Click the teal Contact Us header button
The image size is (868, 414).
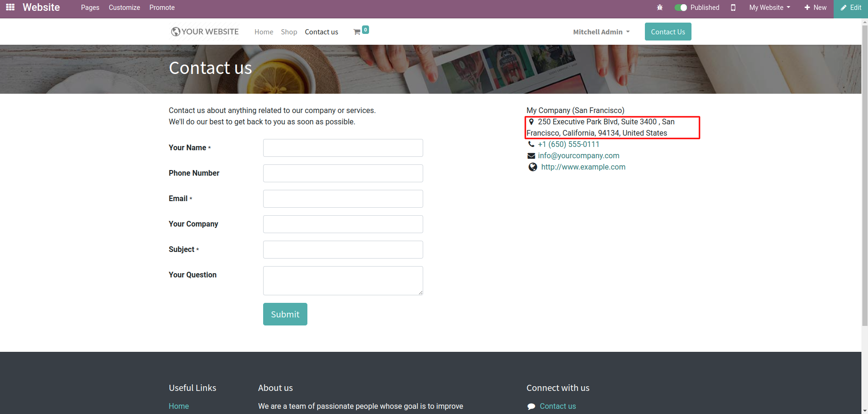668,32
